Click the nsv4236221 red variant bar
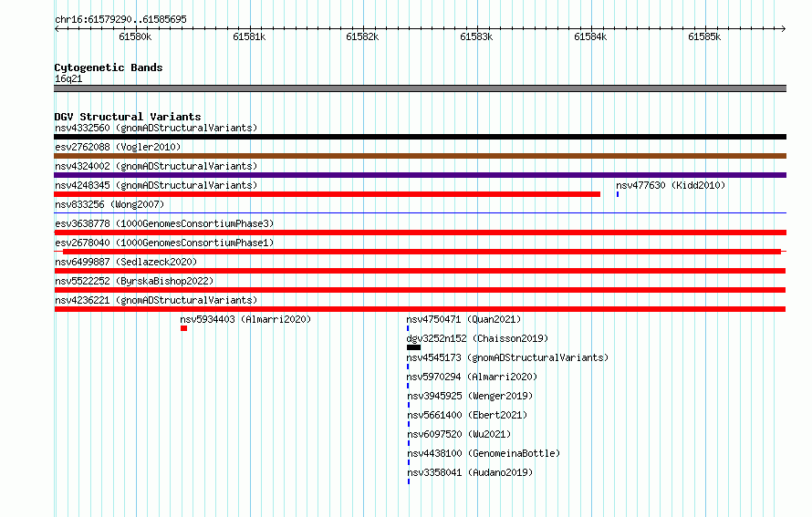812x517 pixels. [x=420, y=309]
